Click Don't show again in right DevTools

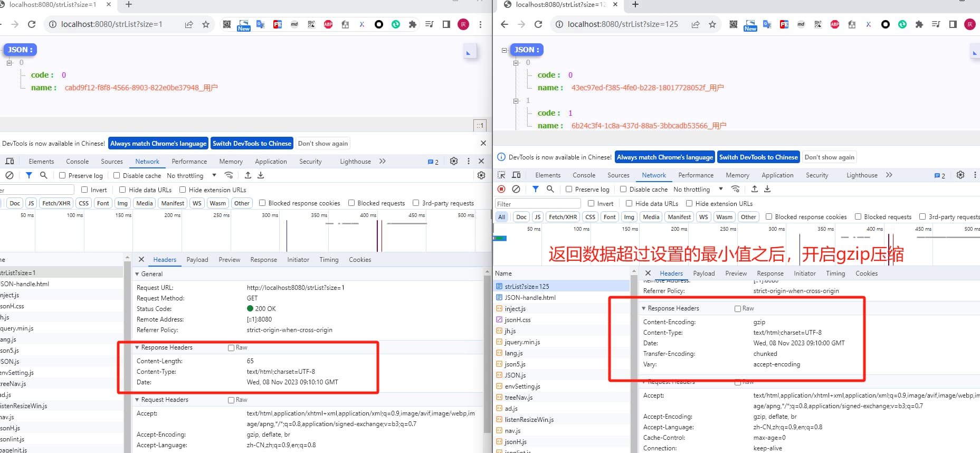point(829,157)
